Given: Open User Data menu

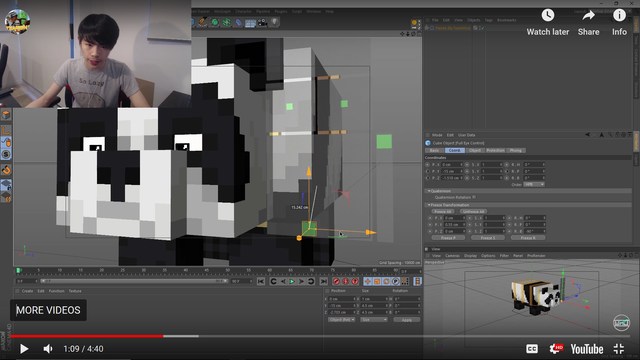Looking at the screenshot, I should point(467,135).
